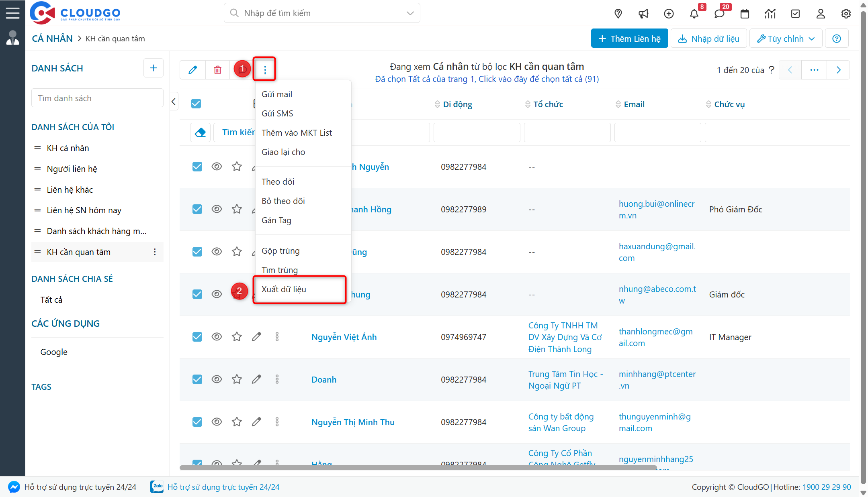Click the pencil mass-edit icon in toolbar
868x497 pixels.
(192, 70)
